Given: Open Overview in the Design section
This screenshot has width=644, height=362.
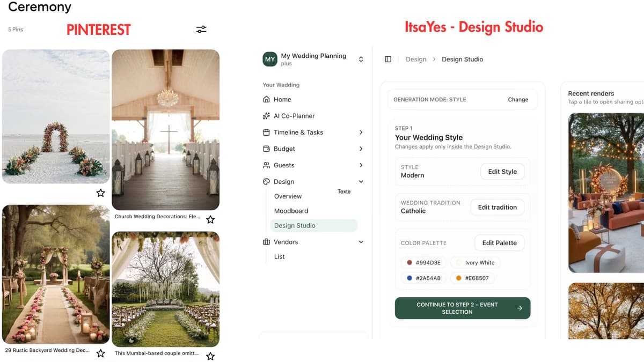Looking at the screenshot, I should [288, 196].
